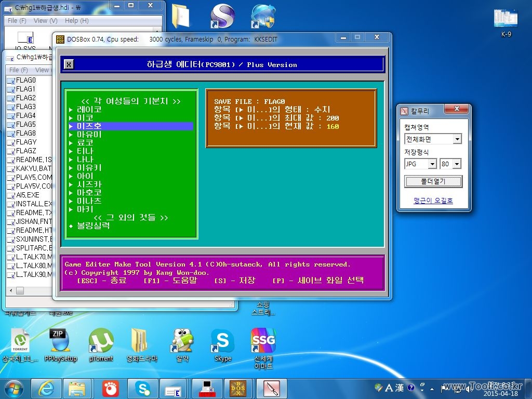Switch to 칼무리 knife taskbar button
This screenshot has width=532, height=399.
(x=271, y=389)
